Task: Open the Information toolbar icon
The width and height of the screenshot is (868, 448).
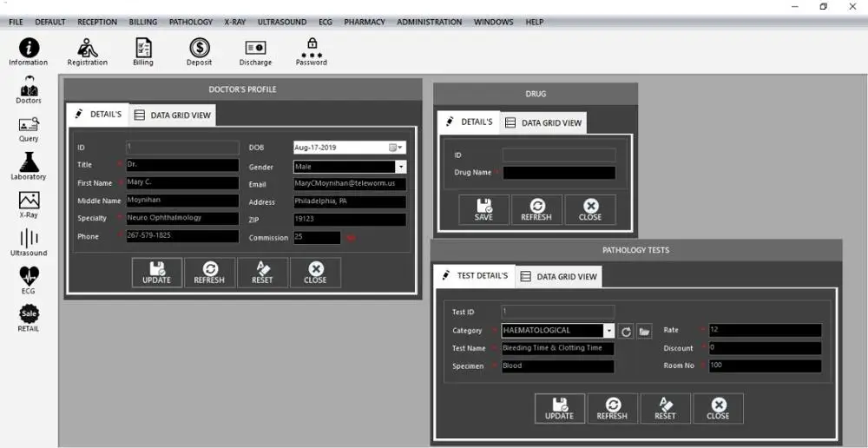Action: point(29,52)
